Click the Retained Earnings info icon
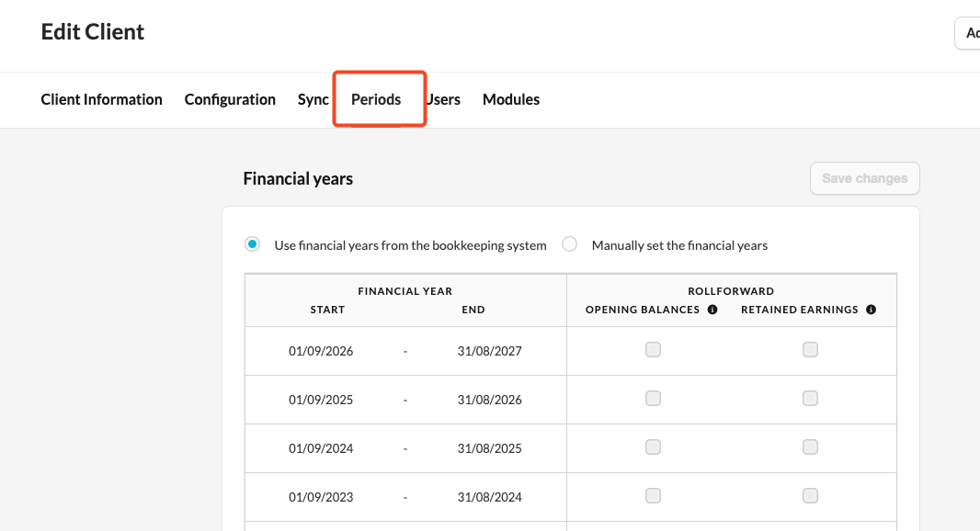980x531 pixels. click(x=871, y=311)
